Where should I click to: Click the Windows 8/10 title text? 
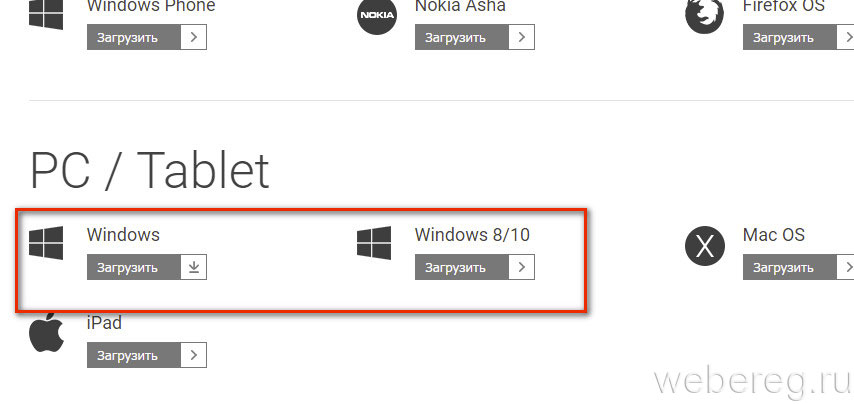click(472, 235)
